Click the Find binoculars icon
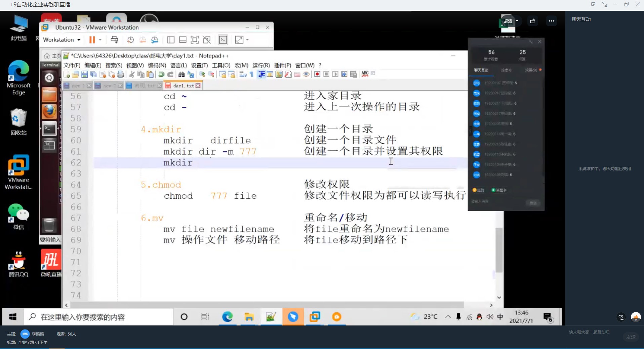 (182, 74)
